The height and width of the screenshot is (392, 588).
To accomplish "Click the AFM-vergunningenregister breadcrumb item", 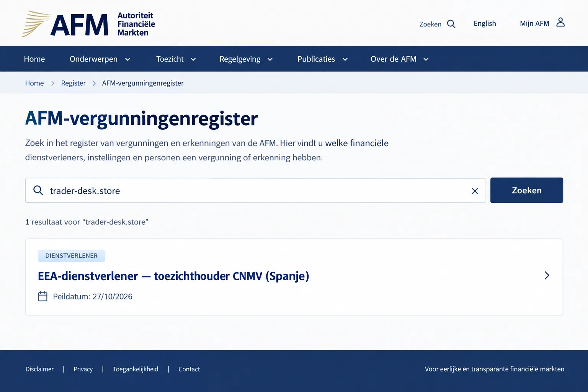I will (x=143, y=83).
